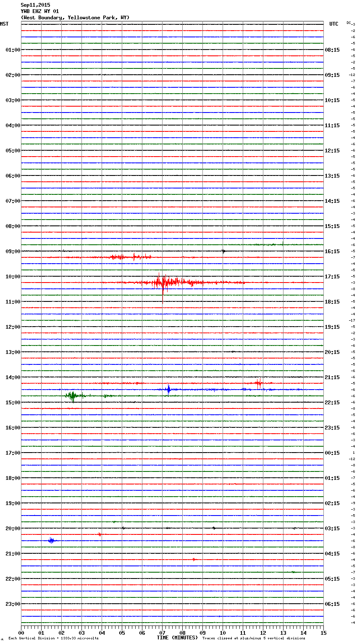Click the '09:00' MST time label
This screenshot has width=357, height=644.
point(13,251)
